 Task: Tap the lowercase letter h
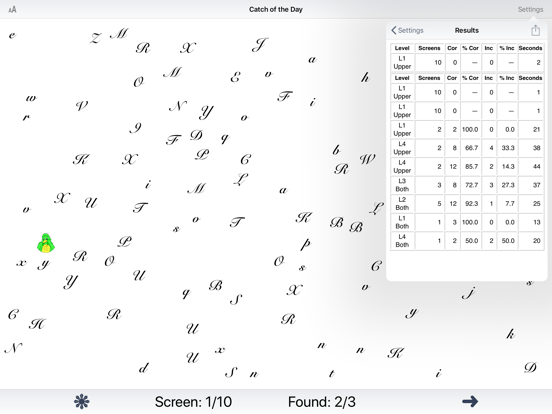(365, 77)
